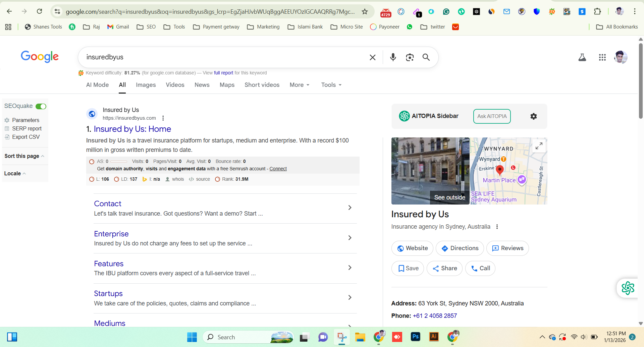Open the Chrome extensions puzzle icon
Viewport: 644px width, 347px height.
click(x=597, y=11)
